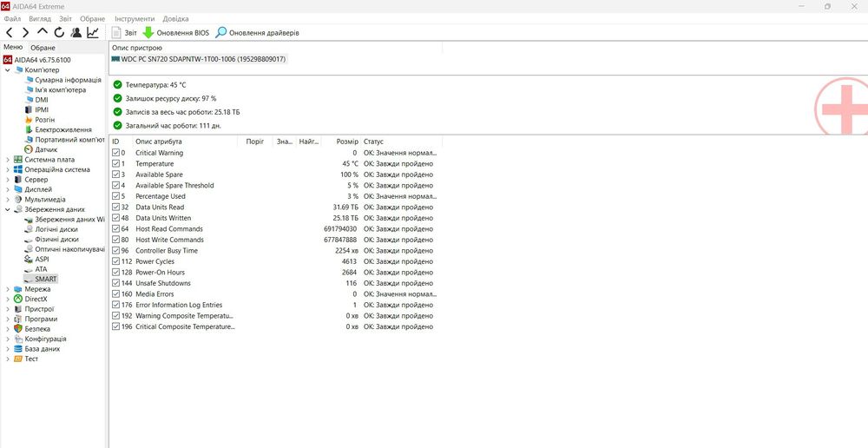Open the Інструменти menu
This screenshot has width=868, height=448.
pos(135,18)
